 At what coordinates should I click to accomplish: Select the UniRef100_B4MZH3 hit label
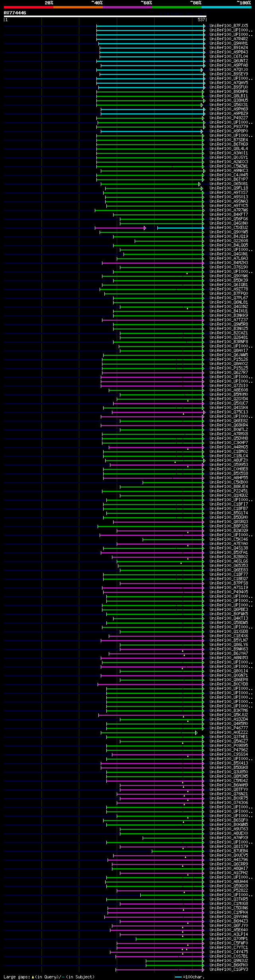coord(229,263)
